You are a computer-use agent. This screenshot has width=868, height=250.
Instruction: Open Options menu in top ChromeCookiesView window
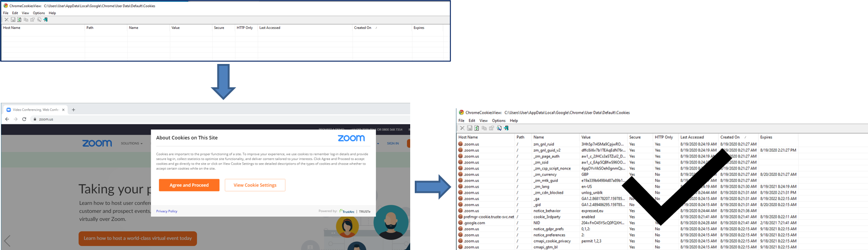[39, 13]
